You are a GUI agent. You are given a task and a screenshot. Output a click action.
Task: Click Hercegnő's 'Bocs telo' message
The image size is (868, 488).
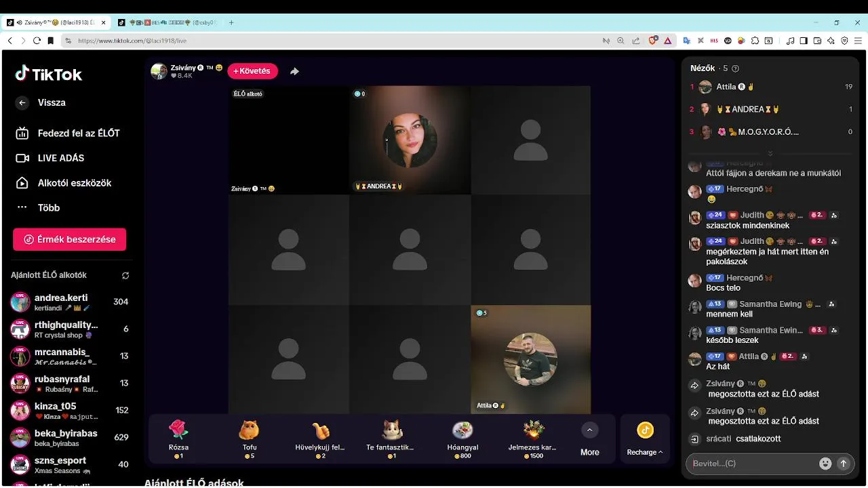[723, 288]
